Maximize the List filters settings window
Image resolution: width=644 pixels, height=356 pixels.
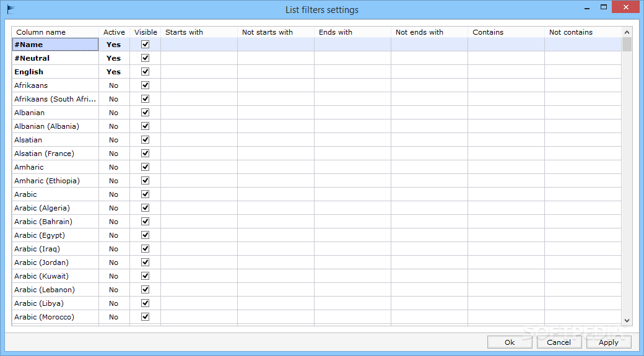coord(603,7)
